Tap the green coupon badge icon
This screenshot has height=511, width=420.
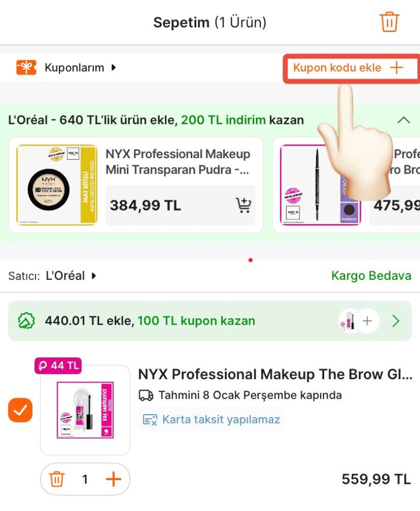(25, 321)
